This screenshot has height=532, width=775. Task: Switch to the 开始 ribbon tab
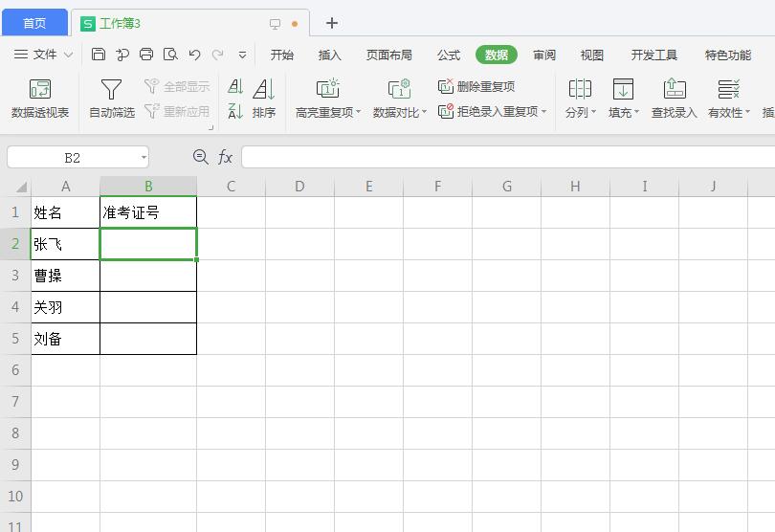pyautogui.click(x=281, y=55)
